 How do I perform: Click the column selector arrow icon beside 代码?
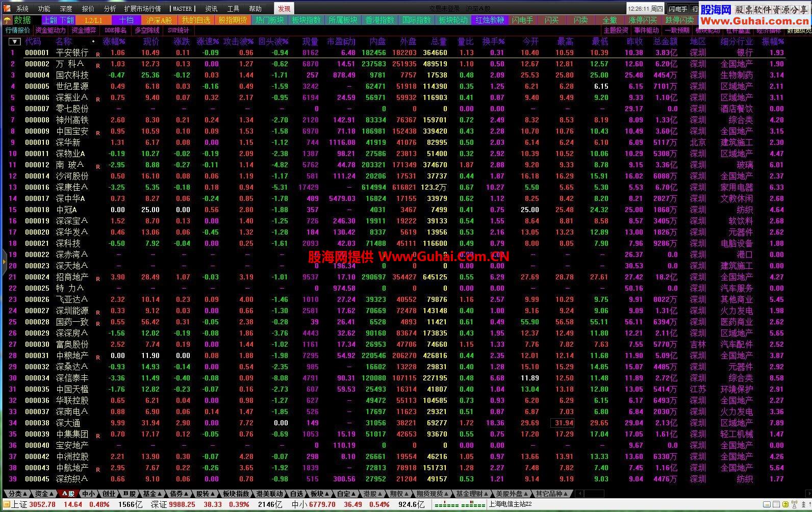(x=15, y=42)
